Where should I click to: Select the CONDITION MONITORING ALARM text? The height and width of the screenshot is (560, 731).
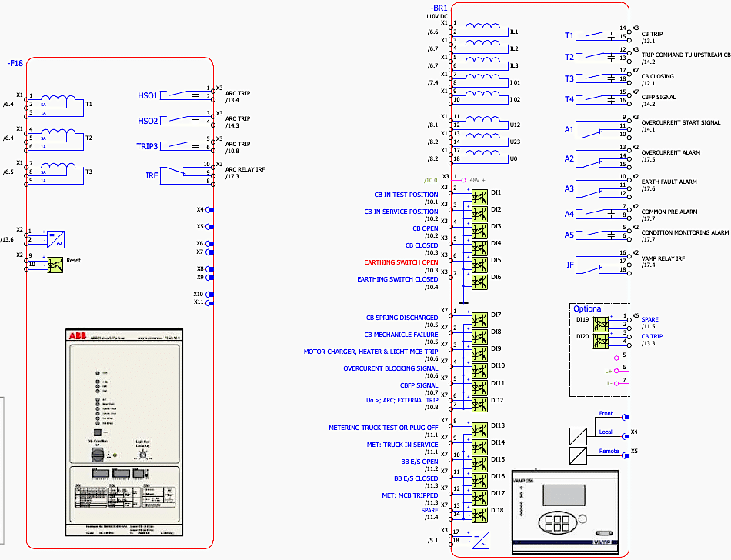(685, 232)
